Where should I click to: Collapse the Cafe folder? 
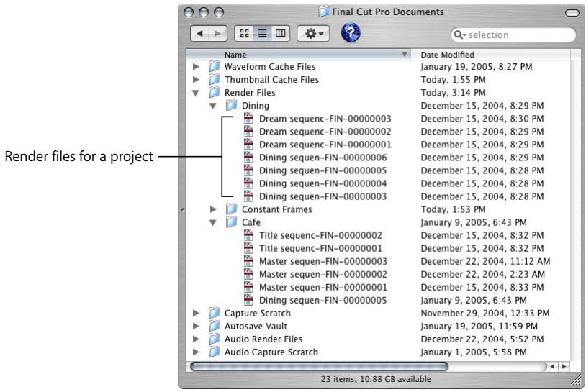213,223
